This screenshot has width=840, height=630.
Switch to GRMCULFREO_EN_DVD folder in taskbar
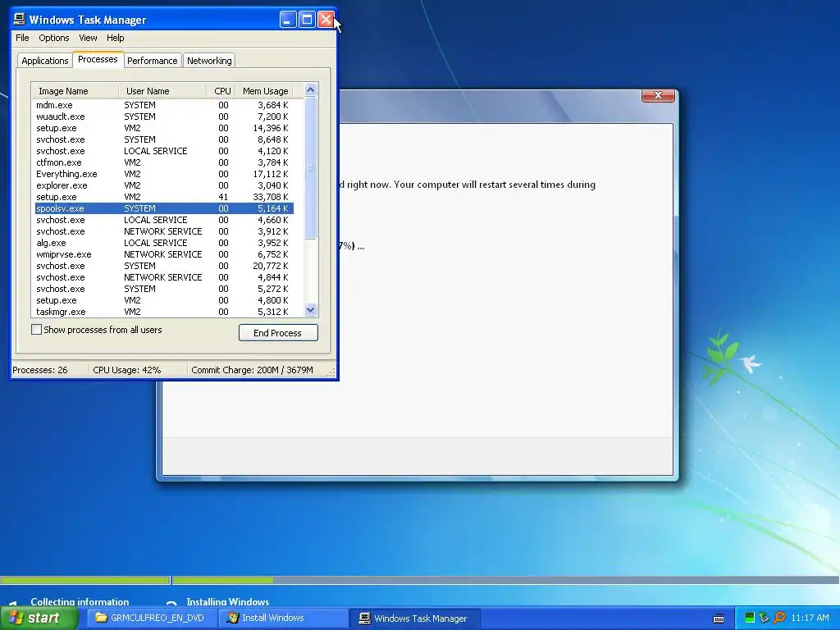click(151, 618)
